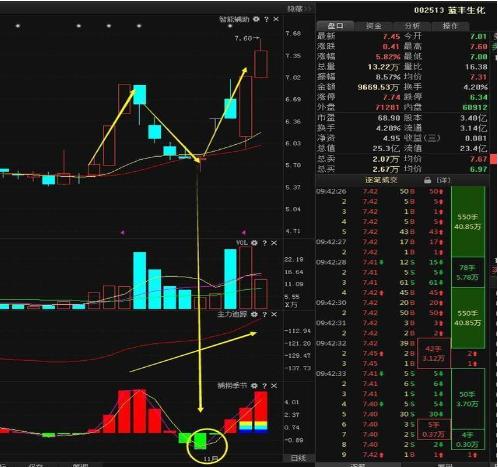
Task: Open VOL indicator settings gear
Action: click(x=254, y=243)
